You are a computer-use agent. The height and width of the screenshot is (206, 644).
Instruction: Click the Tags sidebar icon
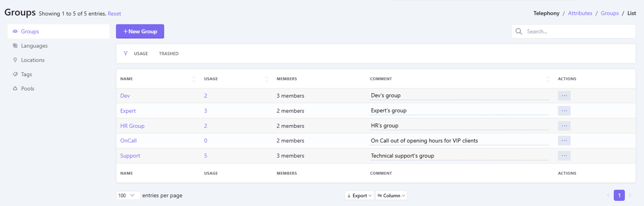coord(15,74)
